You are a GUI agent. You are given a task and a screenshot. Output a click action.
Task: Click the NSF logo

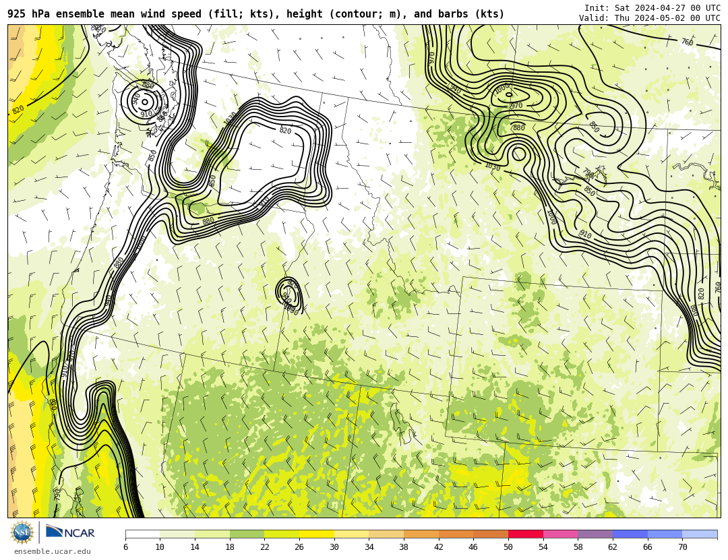(x=22, y=532)
